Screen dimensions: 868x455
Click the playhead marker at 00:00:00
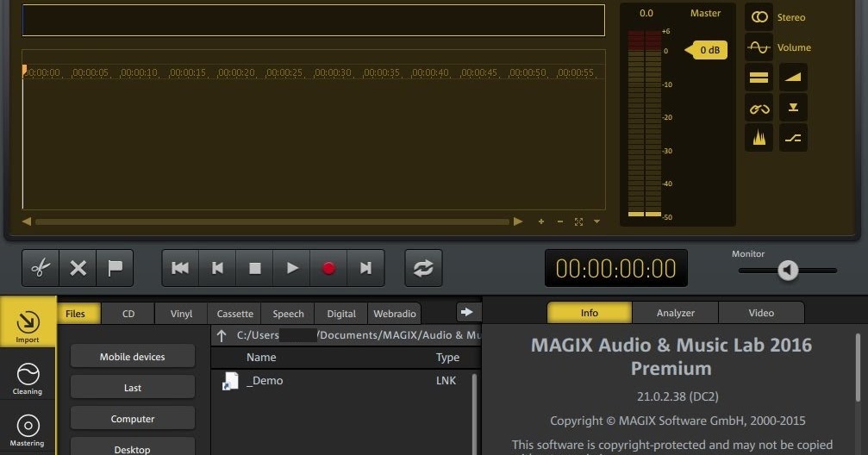pyautogui.click(x=24, y=71)
